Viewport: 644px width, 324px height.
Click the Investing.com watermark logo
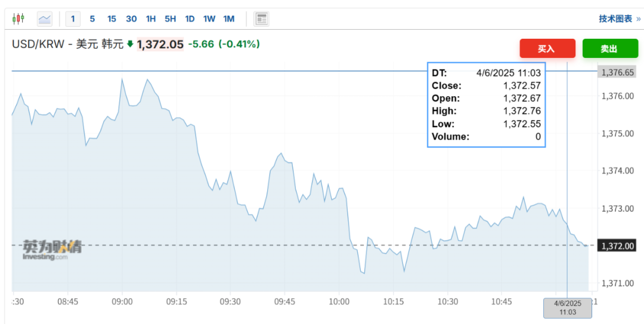(52, 250)
